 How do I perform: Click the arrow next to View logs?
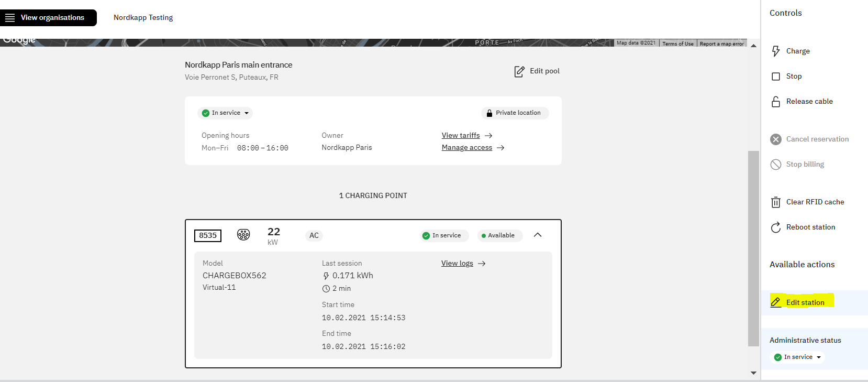point(482,264)
